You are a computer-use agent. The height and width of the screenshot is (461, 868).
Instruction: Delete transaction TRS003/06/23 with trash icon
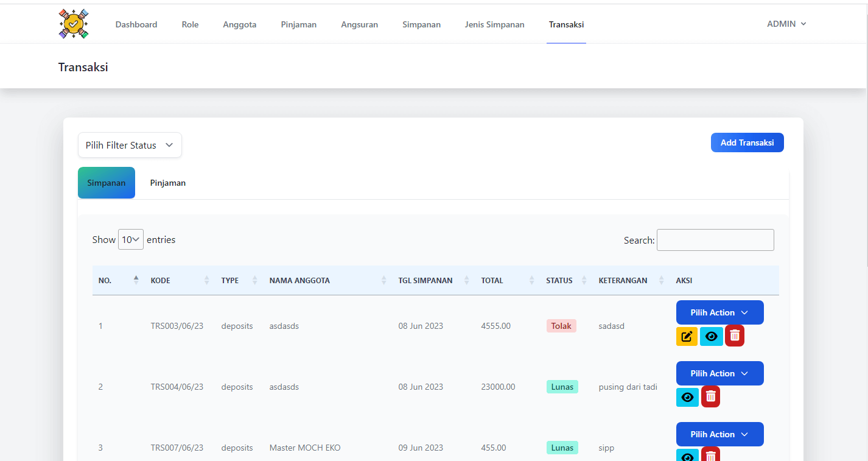click(x=735, y=336)
